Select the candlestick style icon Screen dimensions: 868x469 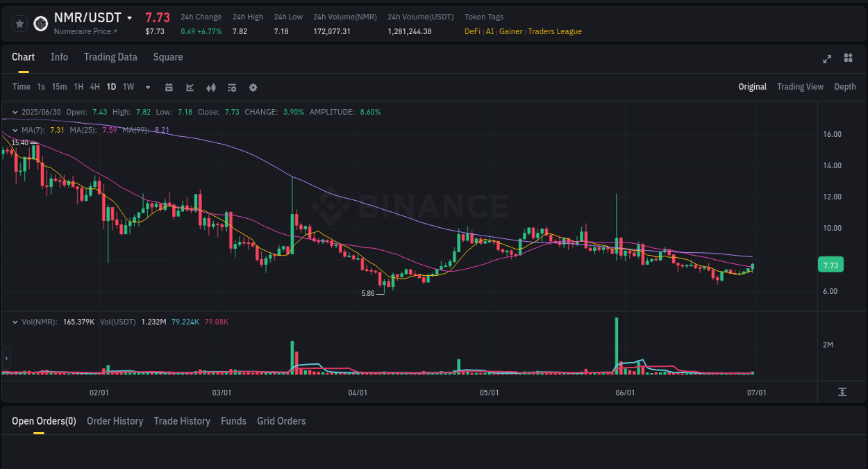pos(211,87)
